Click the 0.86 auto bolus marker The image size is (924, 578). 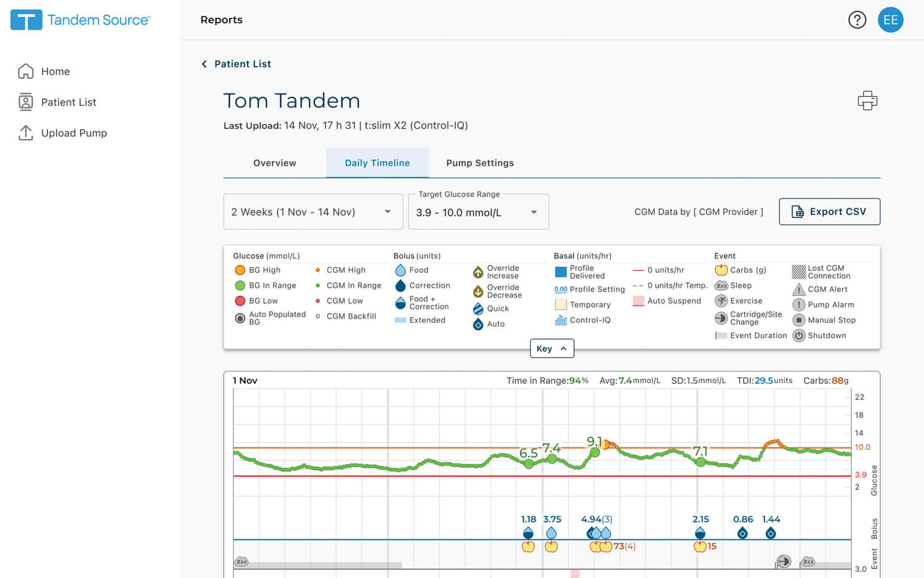[742, 534]
